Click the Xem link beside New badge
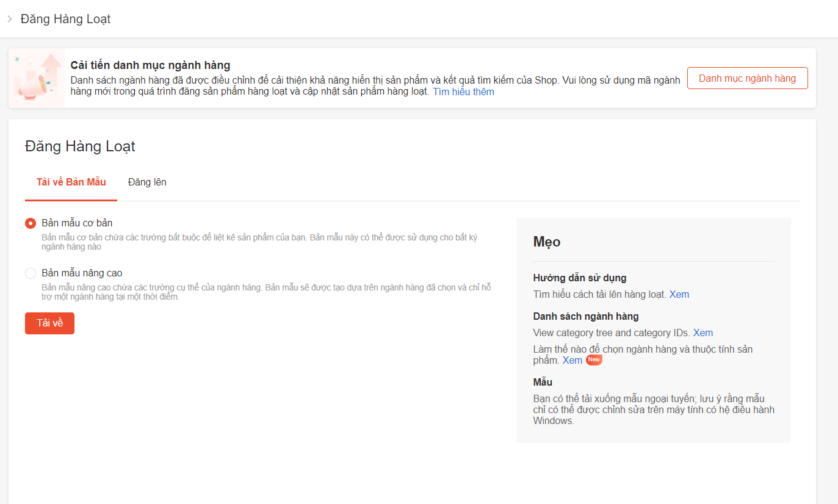The height and width of the screenshot is (504, 838). tap(572, 360)
